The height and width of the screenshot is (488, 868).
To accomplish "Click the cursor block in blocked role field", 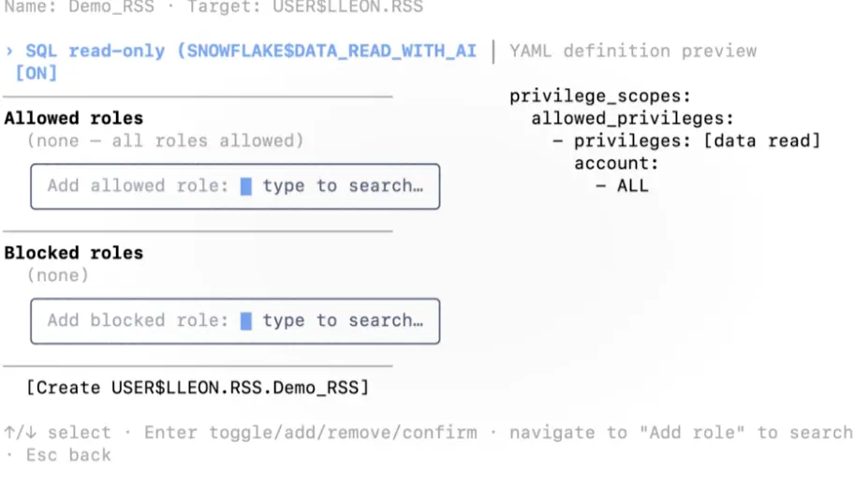I will (246, 320).
